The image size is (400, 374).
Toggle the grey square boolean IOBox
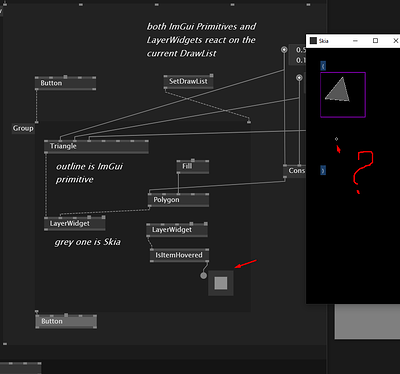pyautogui.click(x=221, y=283)
